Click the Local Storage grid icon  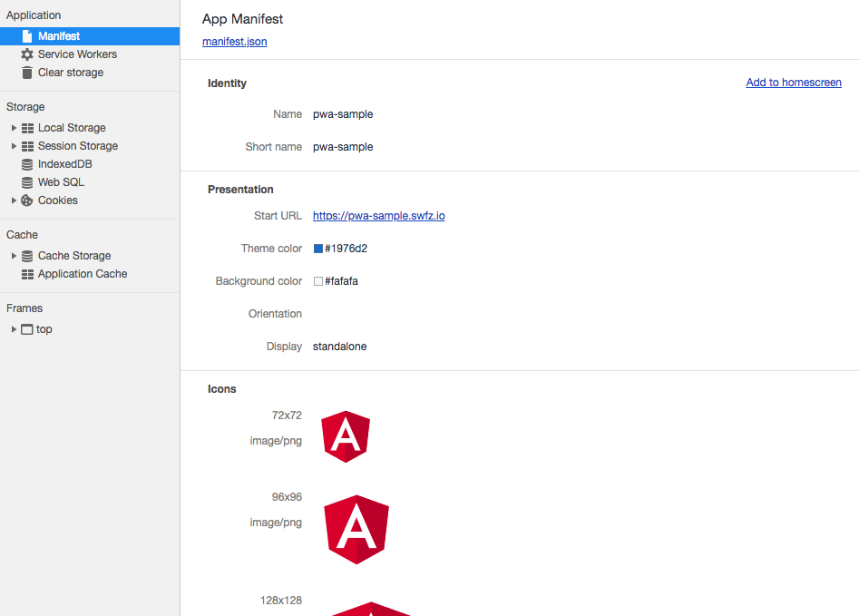click(x=27, y=128)
